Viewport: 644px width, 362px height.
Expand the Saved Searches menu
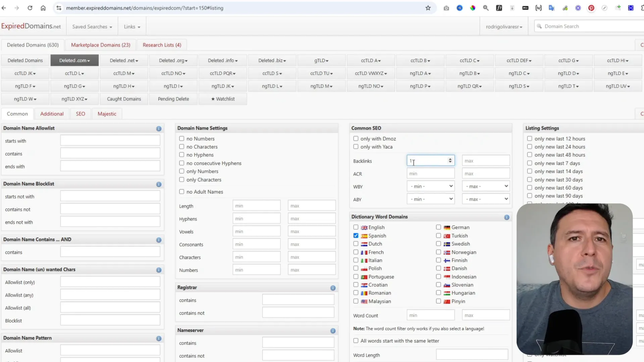point(92,27)
